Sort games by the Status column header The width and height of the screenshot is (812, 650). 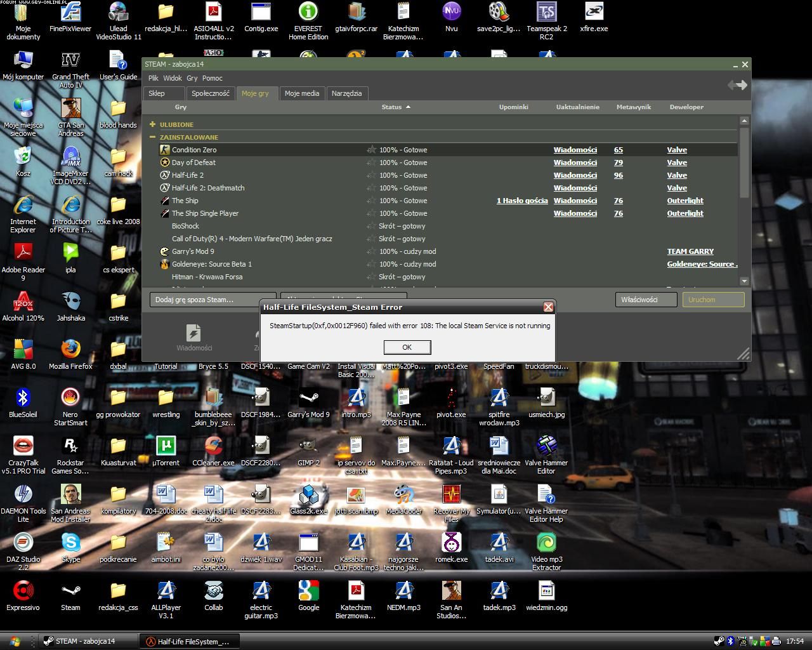[x=392, y=107]
